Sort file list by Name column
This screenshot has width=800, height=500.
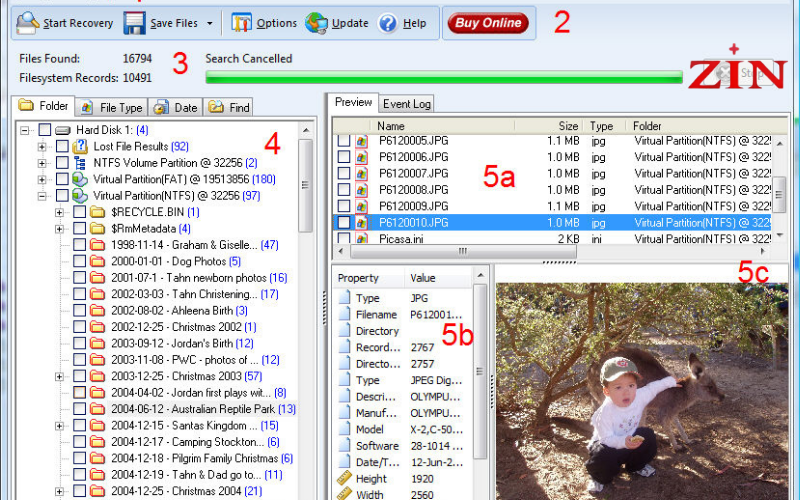click(442, 126)
